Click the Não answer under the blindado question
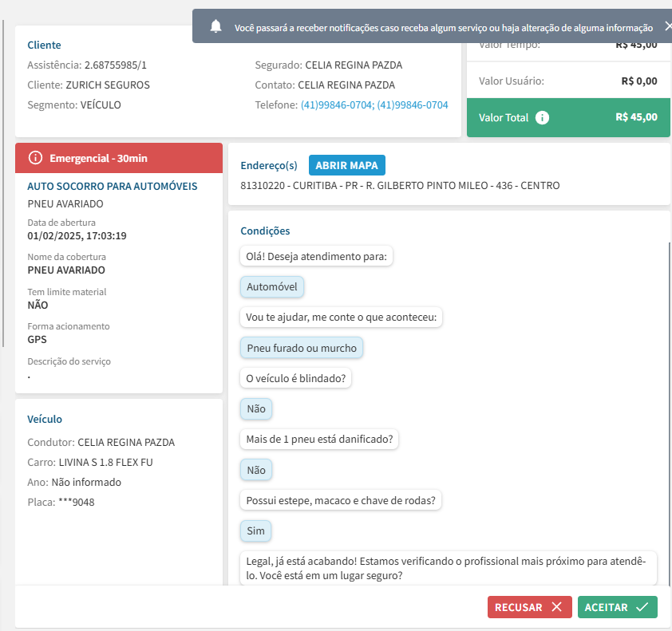Image resolution: width=672 pixels, height=631 pixels. (x=256, y=409)
